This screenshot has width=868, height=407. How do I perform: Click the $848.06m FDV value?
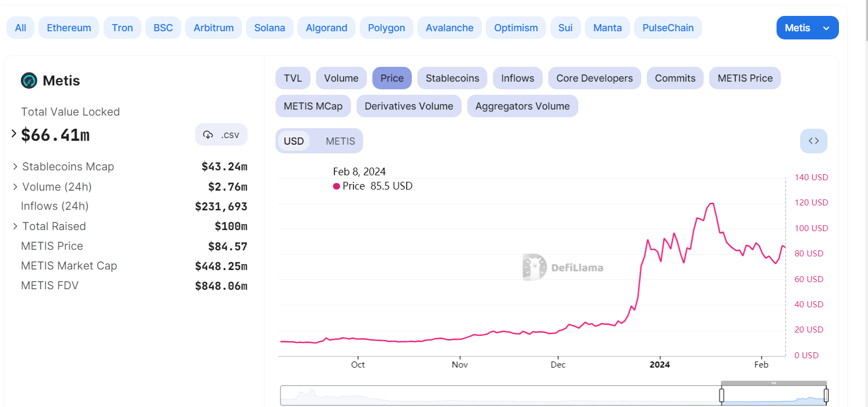pos(221,286)
